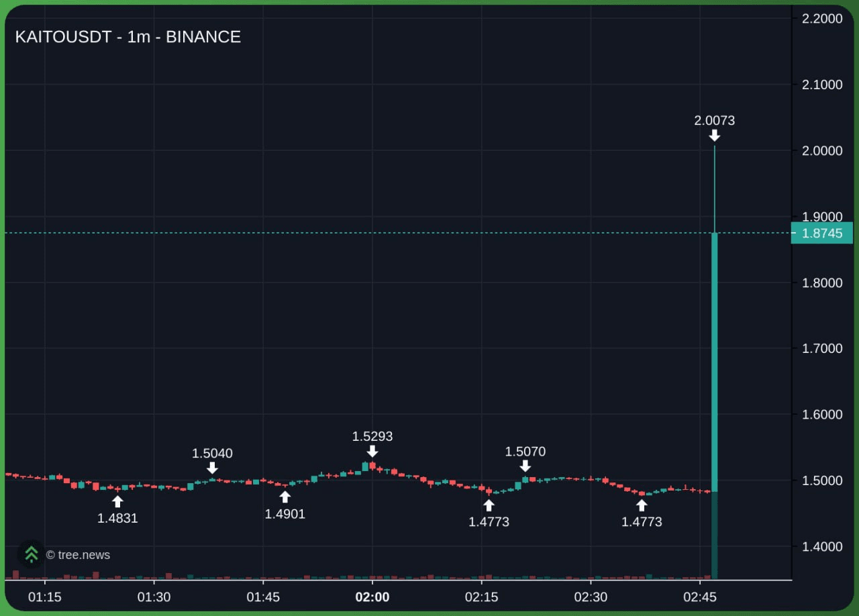Click the tree.news double-chevron logo icon
Screen dimensions: 859x616
click(x=31, y=554)
